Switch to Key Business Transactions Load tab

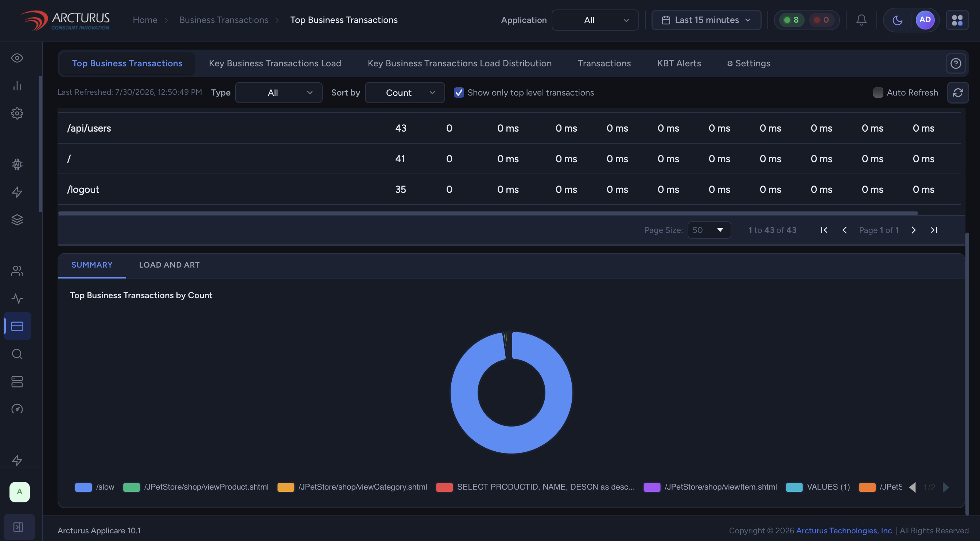point(275,63)
